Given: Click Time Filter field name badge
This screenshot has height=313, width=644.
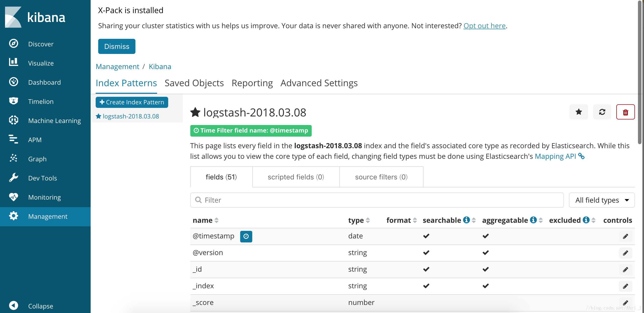Looking at the screenshot, I should (x=251, y=131).
